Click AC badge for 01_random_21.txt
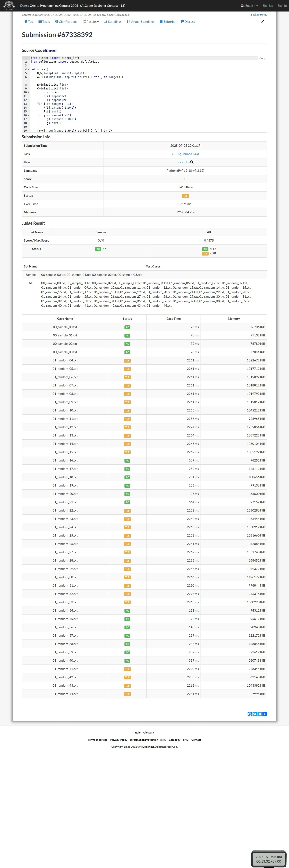Image resolution: width=289 pixels, height=868 pixels. tap(127, 503)
